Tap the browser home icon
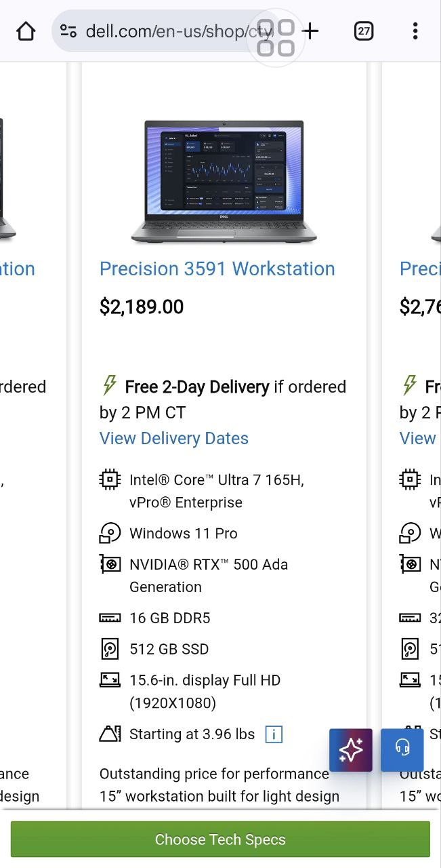441x868 pixels. [26, 31]
